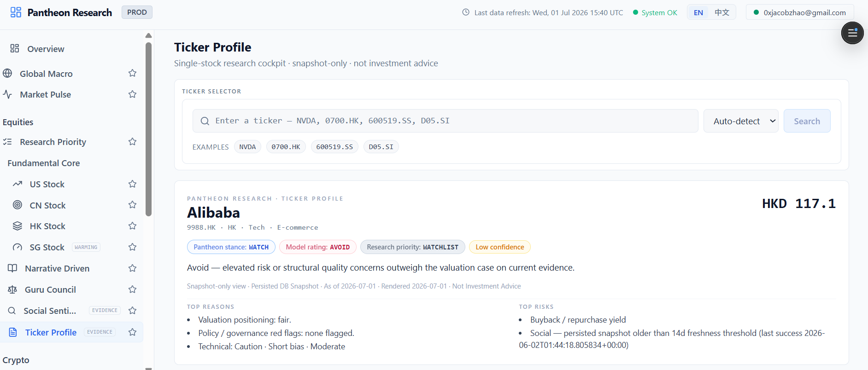Viewport: 868px width, 370px height.
Task: Click the Market Pulse activity icon
Action: [7, 94]
